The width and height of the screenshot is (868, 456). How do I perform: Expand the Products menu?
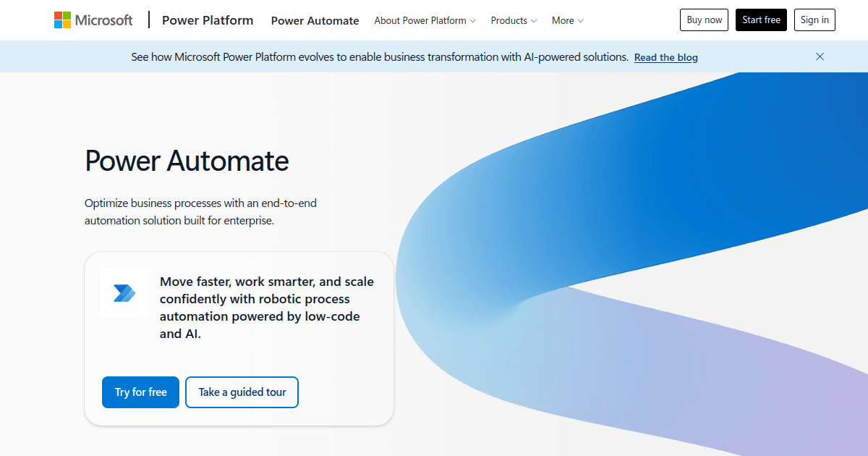[514, 20]
